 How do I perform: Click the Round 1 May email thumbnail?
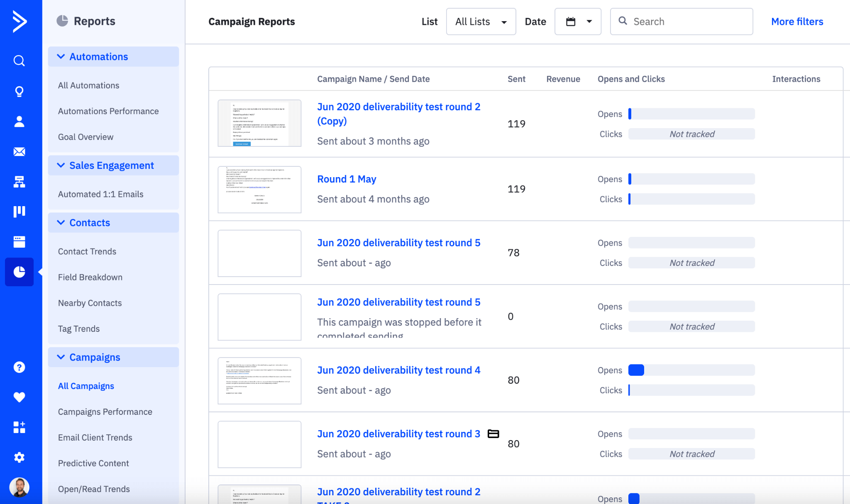click(x=259, y=190)
